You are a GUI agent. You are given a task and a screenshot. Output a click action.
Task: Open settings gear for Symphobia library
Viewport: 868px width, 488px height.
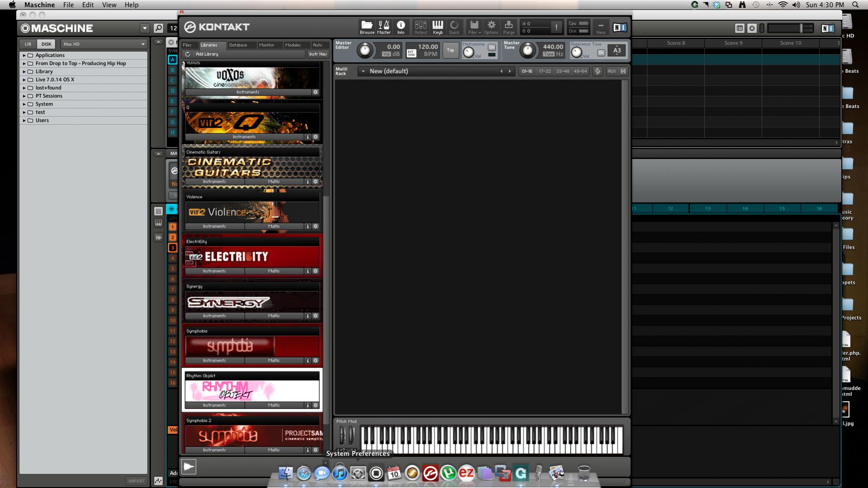point(316,361)
